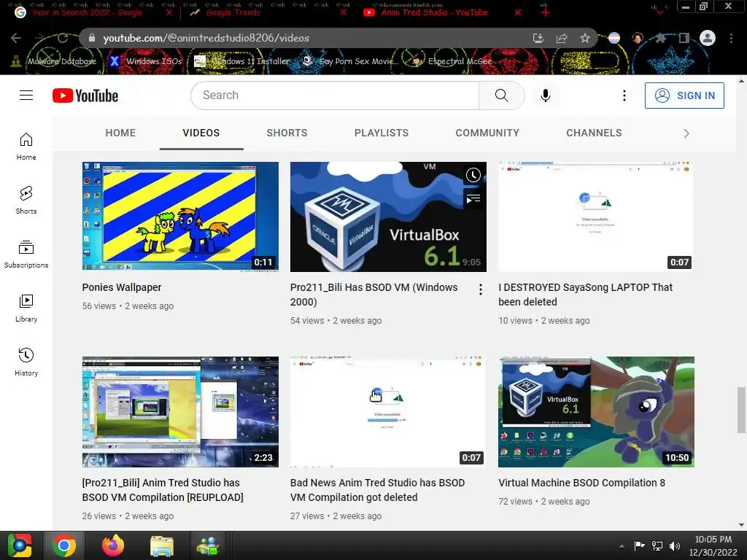This screenshot has width=747, height=560.
Task: Show hidden system tray icons
Action: point(622,546)
